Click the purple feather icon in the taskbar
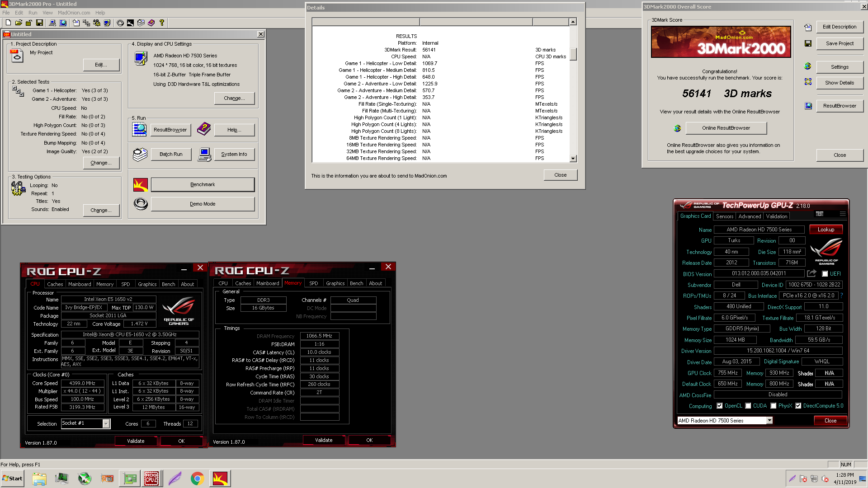 175,479
